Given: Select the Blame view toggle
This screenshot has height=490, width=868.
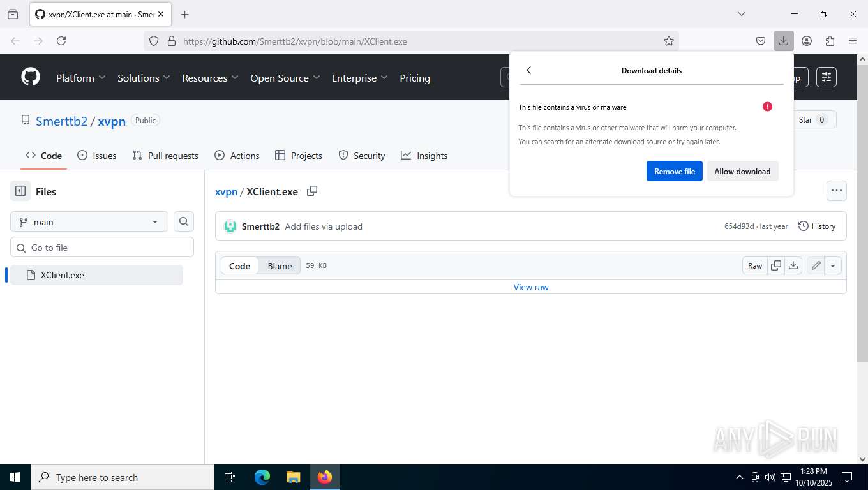Looking at the screenshot, I should [x=280, y=265].
